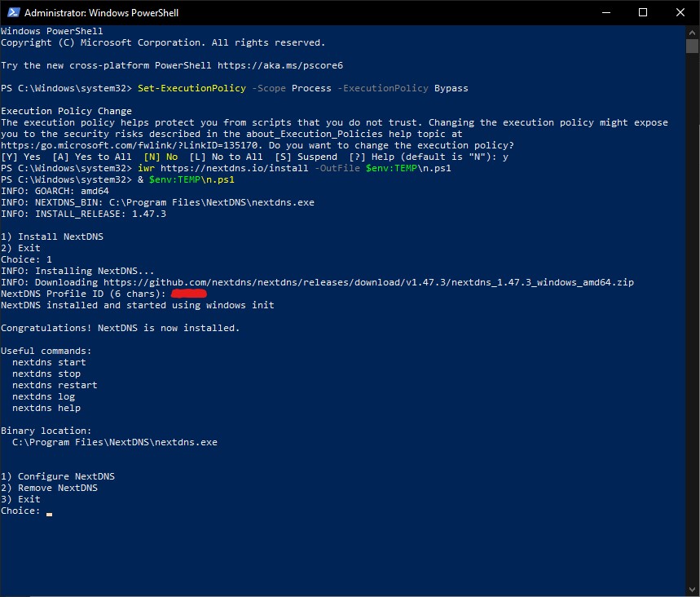Screen dimensions: 700x597
Task: Click the final Choice prompt cursor
Action: click(49, 514)
